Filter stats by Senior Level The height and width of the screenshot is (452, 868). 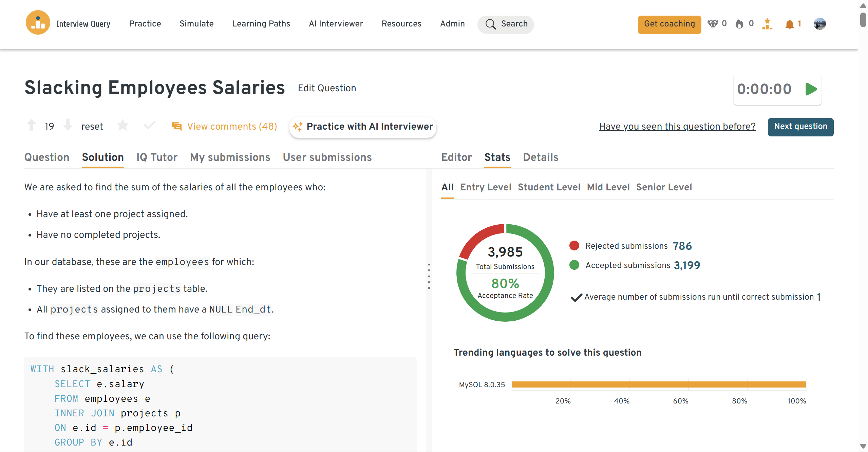pyautogui.click(x=664, y=187)
